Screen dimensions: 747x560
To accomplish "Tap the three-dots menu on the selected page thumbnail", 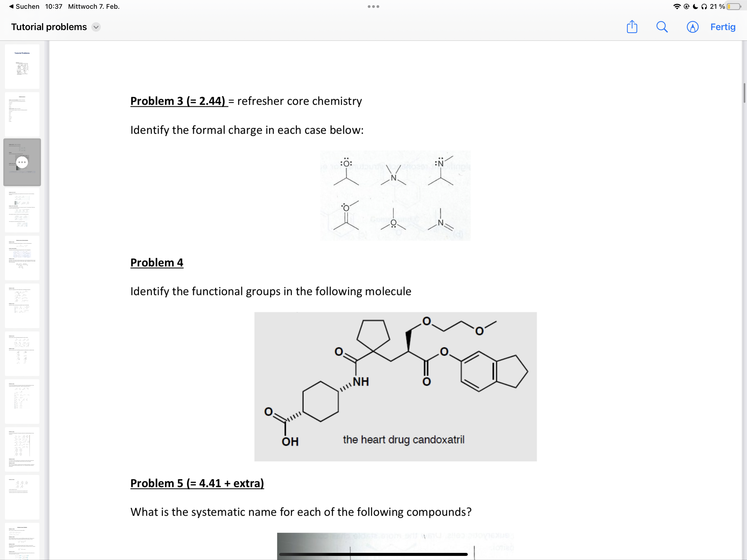I will click(22, 162).
